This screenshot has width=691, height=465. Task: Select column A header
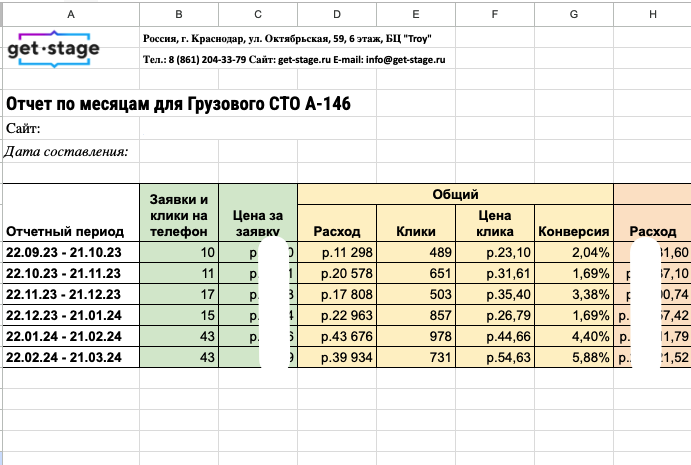[x=71, y=14]
